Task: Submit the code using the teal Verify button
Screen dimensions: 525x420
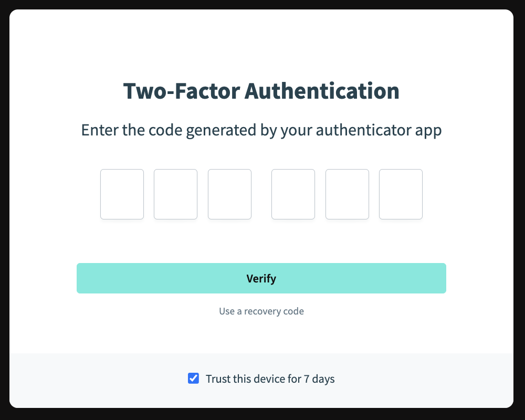Action: [261, 278]
